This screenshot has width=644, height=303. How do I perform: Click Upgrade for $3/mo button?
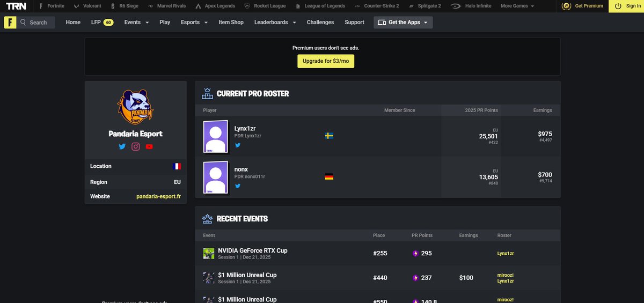pyautogui.click(x=326, y=61)
